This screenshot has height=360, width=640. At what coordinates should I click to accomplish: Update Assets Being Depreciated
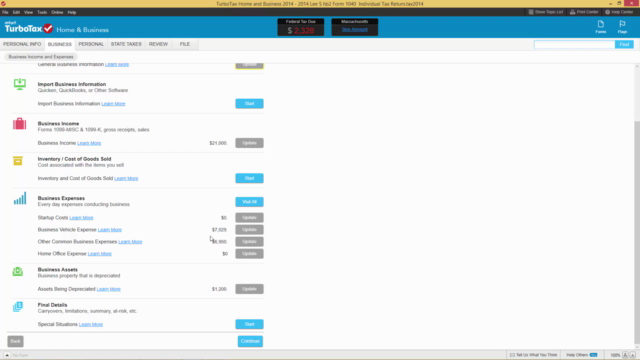pyautogui.click(x=249, y=289)
